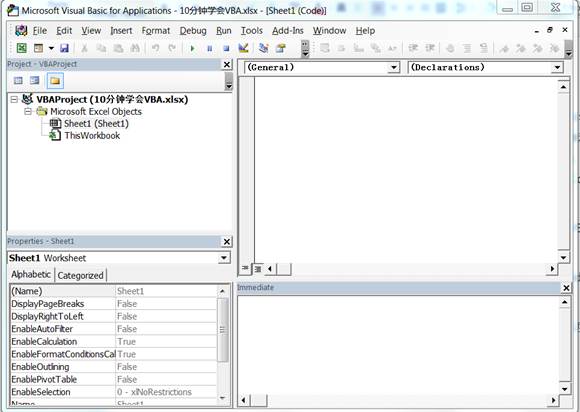Open the Debug menu
The image size is (580, 412).
point(193,31)
